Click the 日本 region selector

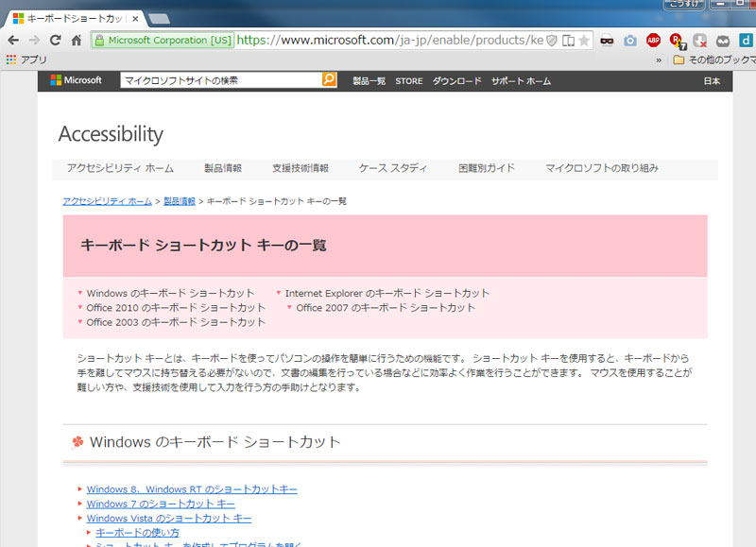(712, 81)
